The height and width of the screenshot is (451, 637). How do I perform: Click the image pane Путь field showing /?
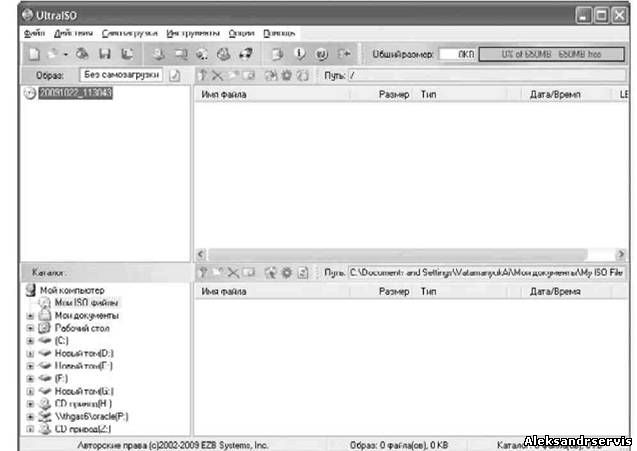tap(487, 76)
